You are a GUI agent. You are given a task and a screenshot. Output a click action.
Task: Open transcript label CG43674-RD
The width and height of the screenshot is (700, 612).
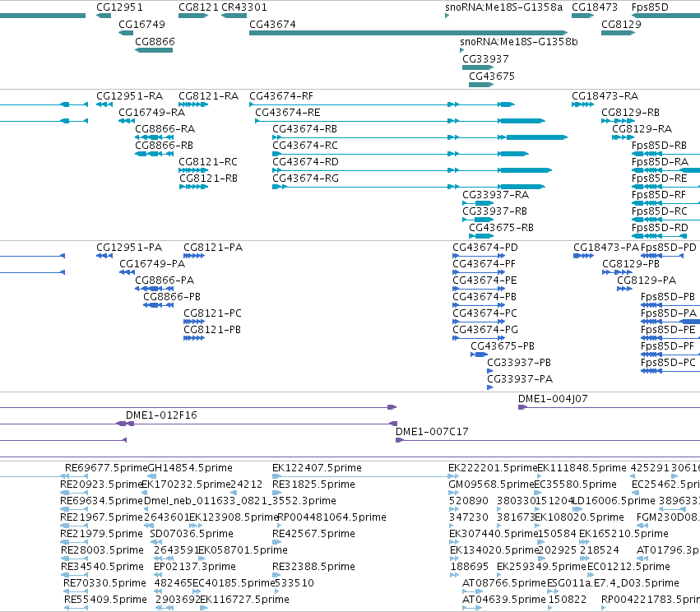(305, 162)
